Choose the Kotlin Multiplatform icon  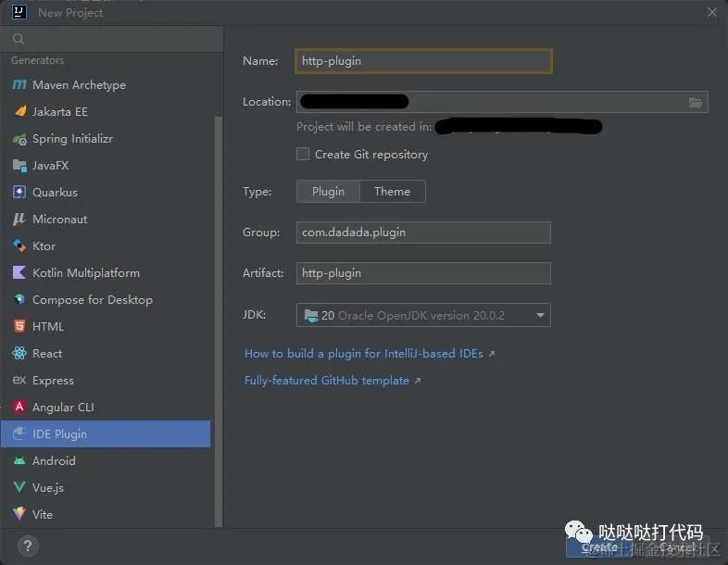(x=19, y=272)
